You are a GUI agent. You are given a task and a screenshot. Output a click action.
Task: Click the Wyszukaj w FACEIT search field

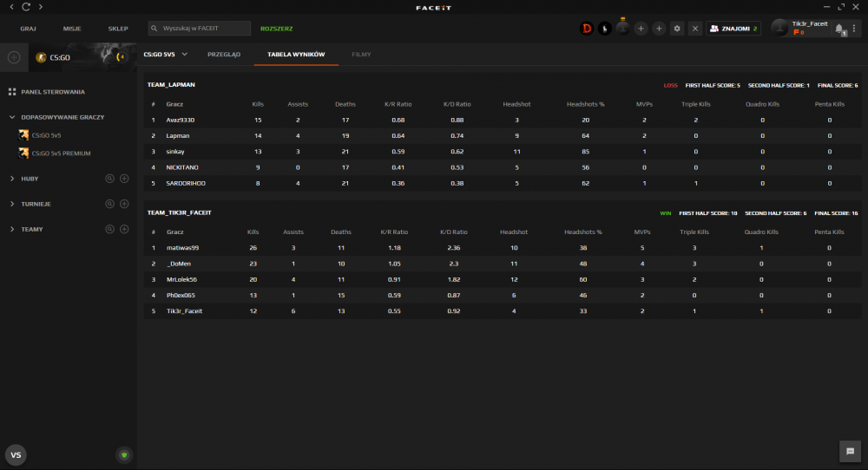click(x=200, y=29)
